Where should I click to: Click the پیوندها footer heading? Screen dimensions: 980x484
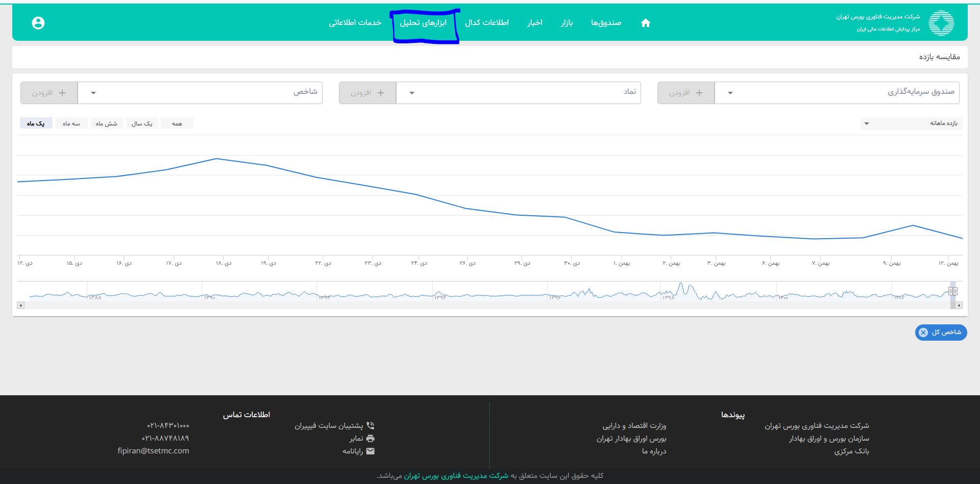(x=732, y=415)
